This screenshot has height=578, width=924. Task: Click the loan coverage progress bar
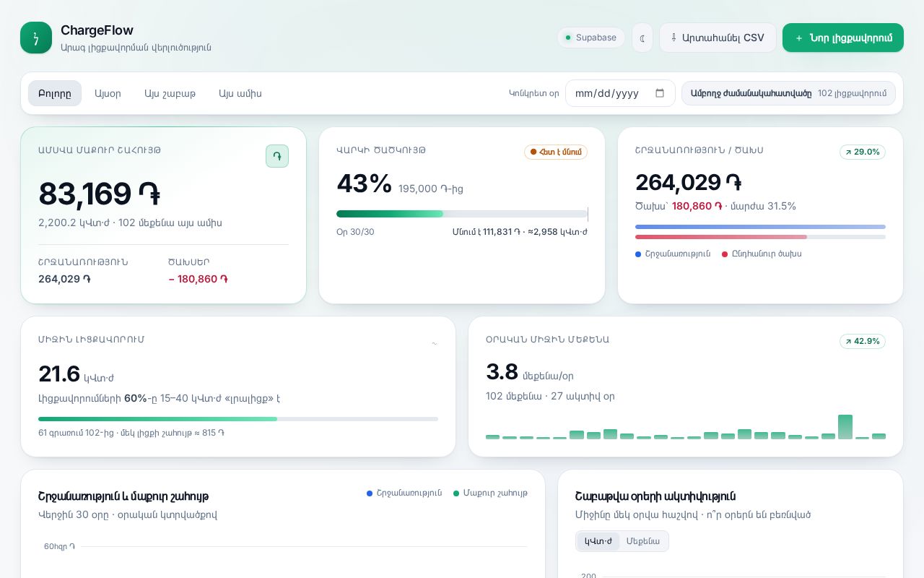tap(462, 214)
